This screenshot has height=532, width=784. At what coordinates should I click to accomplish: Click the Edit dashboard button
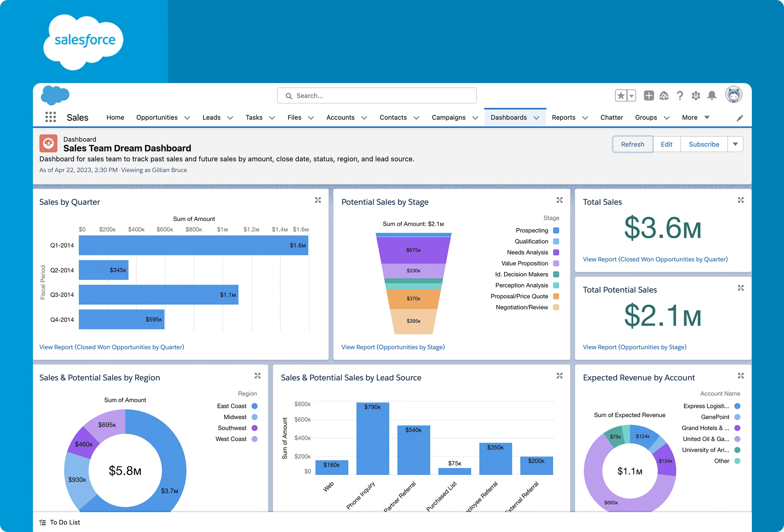coord(666,144)
